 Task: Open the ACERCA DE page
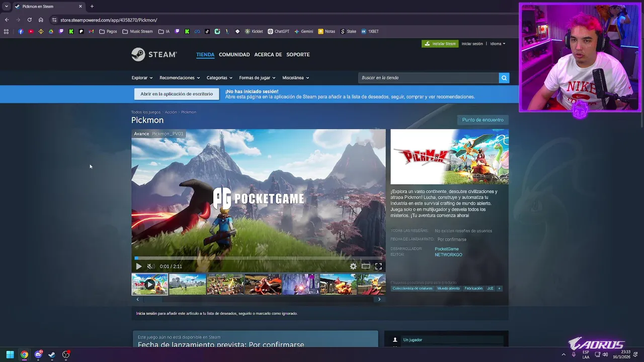click(x=268, y=54)
